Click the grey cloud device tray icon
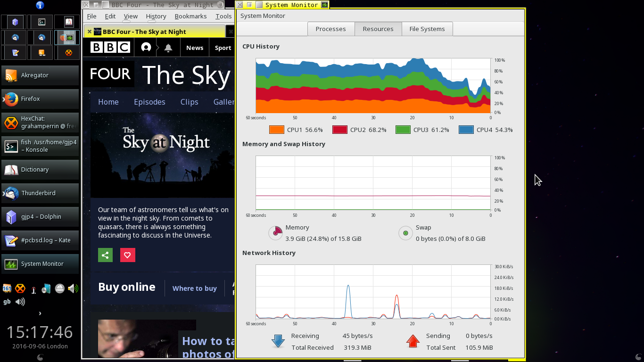Viewport: 644px width, 362px height. click(59, 288)
